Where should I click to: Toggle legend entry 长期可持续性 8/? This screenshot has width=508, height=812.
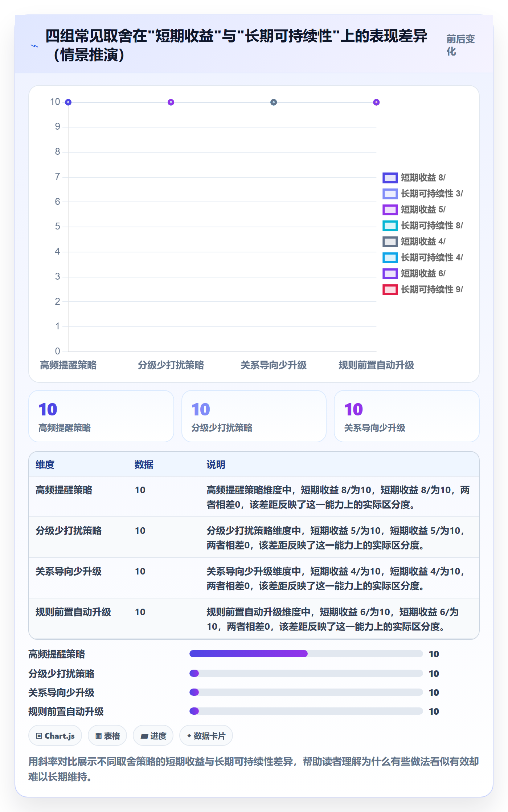[x=423, y=226]
